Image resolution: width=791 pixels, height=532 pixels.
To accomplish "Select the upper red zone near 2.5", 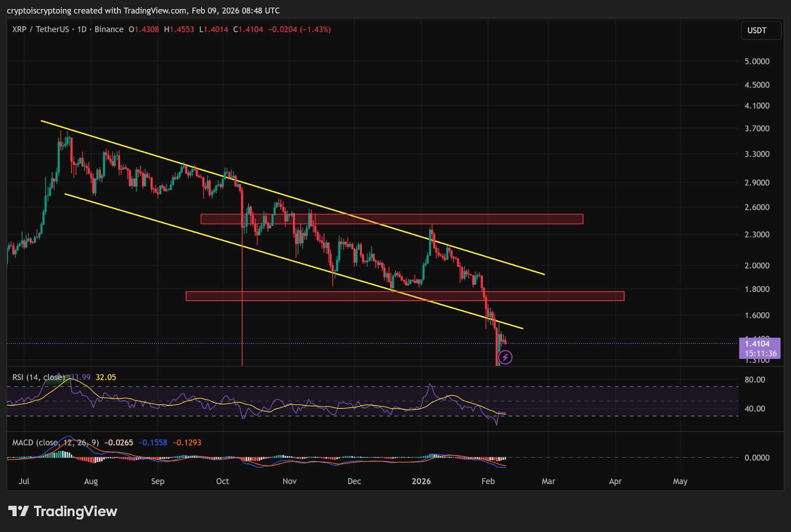I will [x=392, y=219].
